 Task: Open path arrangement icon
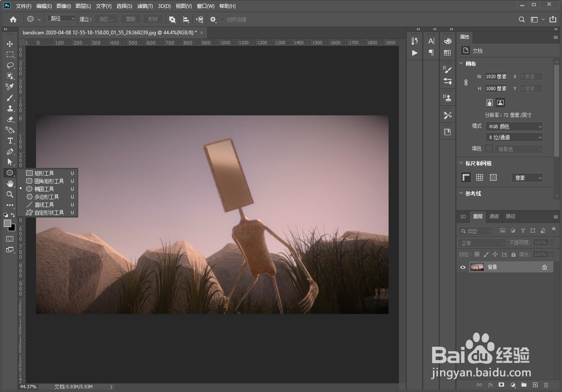199,19
